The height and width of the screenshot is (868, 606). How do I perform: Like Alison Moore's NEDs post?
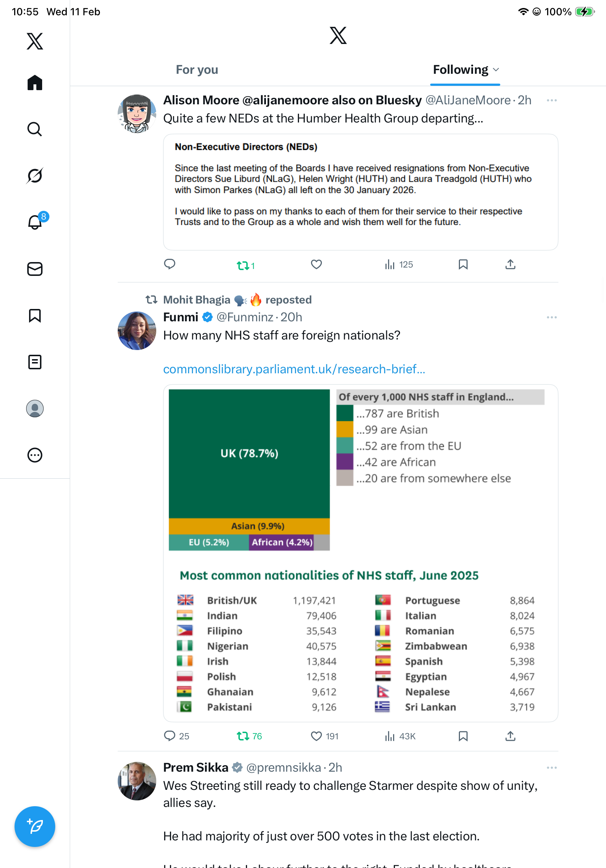[x=316, y=265]
